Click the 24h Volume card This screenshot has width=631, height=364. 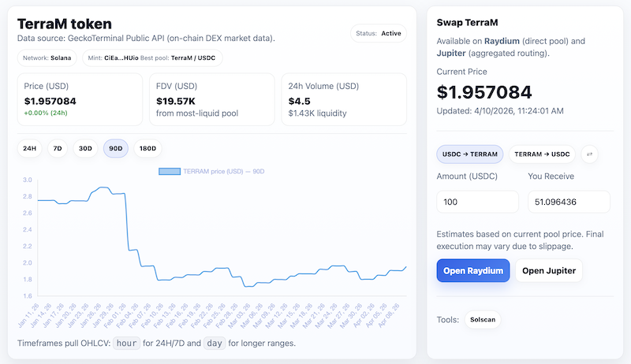343,100
